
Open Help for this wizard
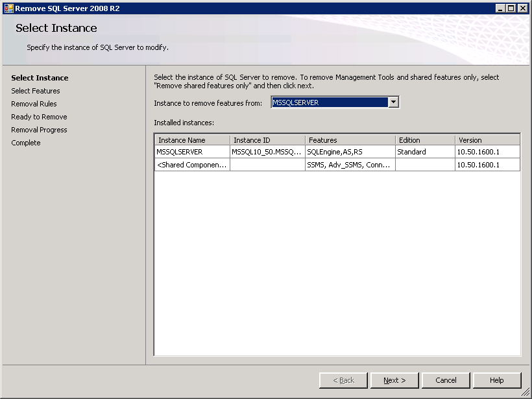[497, 380]
